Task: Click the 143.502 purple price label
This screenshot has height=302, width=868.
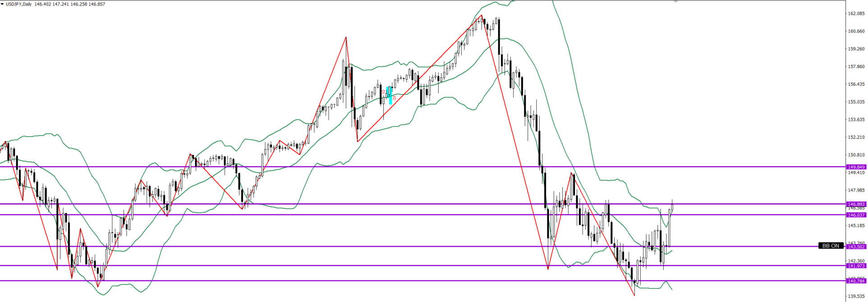Action: click(x=856, y=247)
